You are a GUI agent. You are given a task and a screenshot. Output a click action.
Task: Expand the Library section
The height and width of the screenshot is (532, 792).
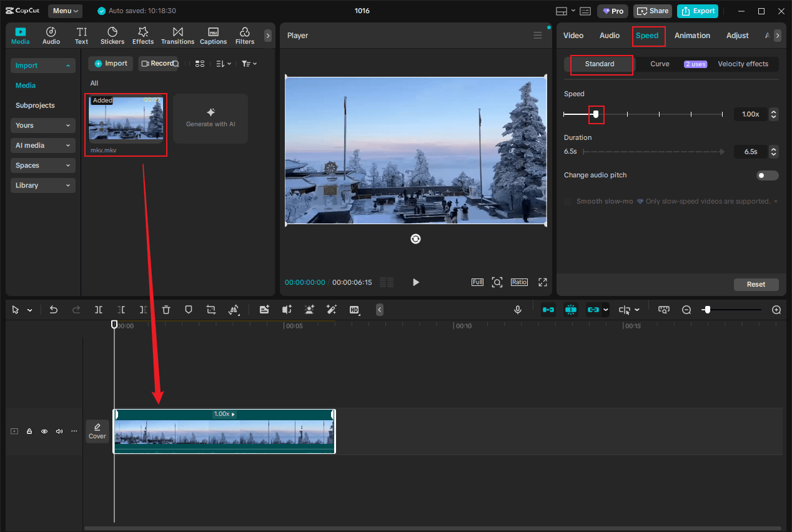pyautogui.click(x=42, y=185)
